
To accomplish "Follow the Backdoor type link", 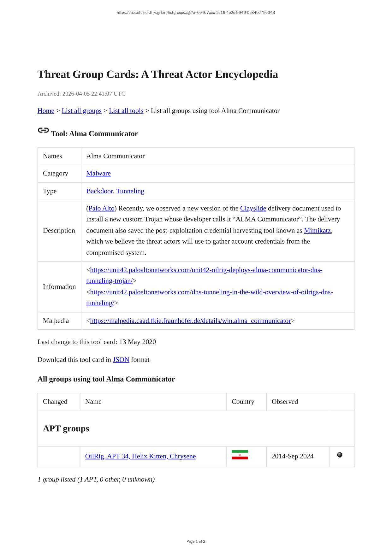I will pyautogui.click(x=99, y=191).
